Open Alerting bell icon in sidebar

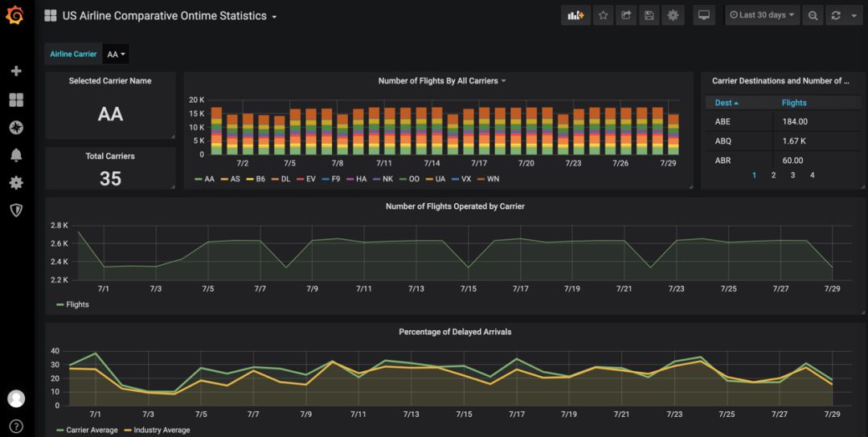pos(16,155)
